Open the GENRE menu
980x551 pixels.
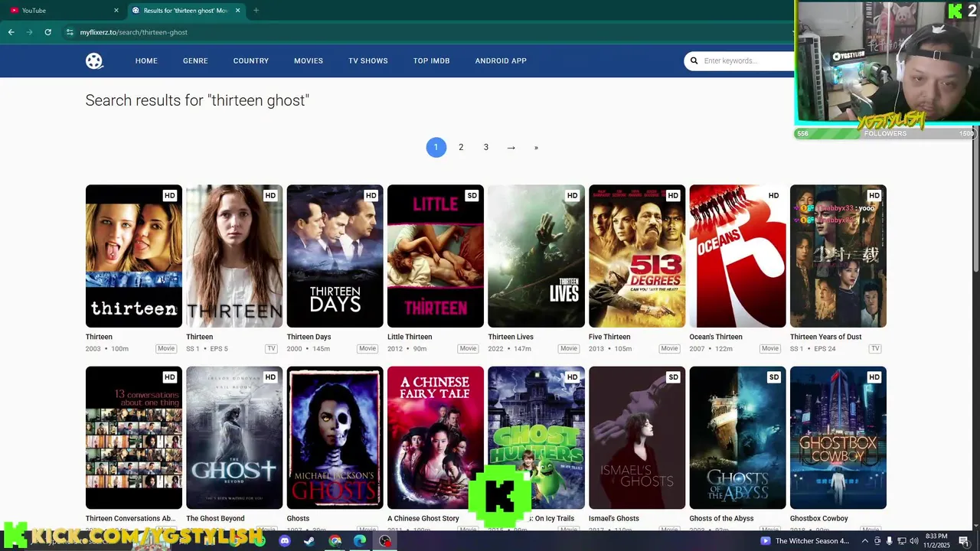coord(195,60)
